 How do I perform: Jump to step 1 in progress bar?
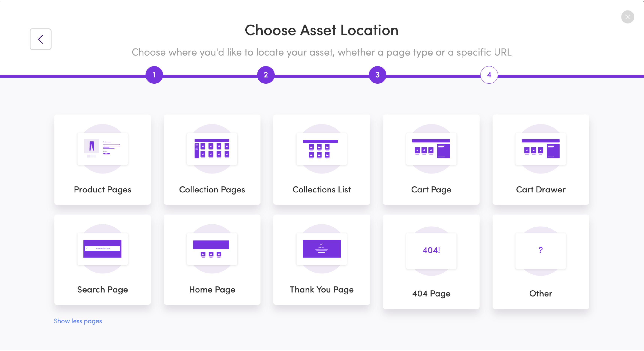pos(154,75)
